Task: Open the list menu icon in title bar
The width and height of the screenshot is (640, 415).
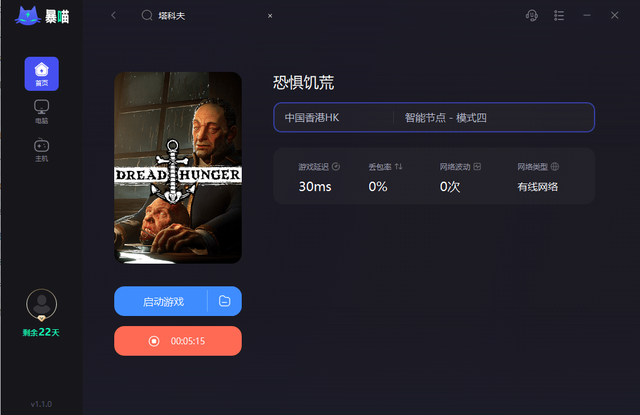Action: (x=559, y=16)
